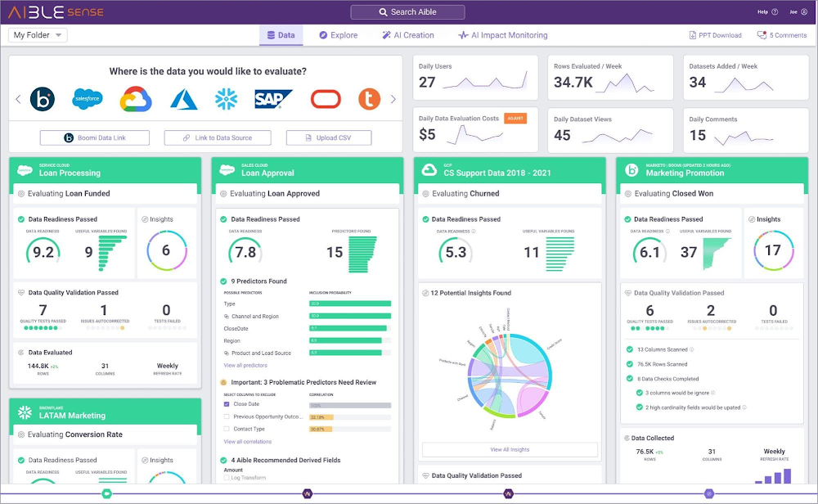818x504 pixels.
Task: Open Evaluating Closed Won row
Action: click(x=712, y=194)
